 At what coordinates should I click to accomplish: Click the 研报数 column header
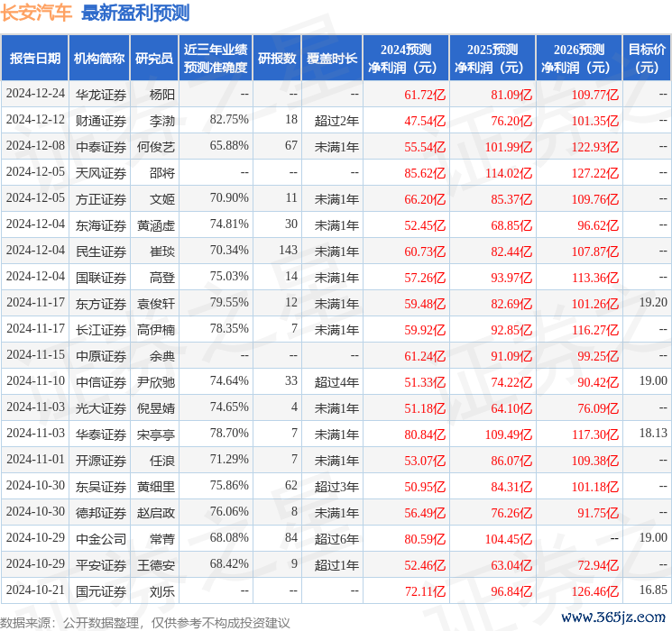(277, 59)
